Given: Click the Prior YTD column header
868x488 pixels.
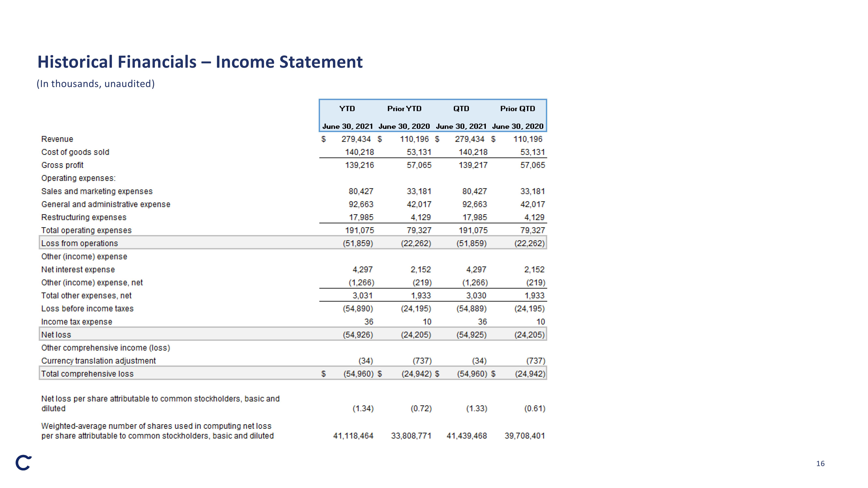Looking at the screenshot, I should 404,109.
